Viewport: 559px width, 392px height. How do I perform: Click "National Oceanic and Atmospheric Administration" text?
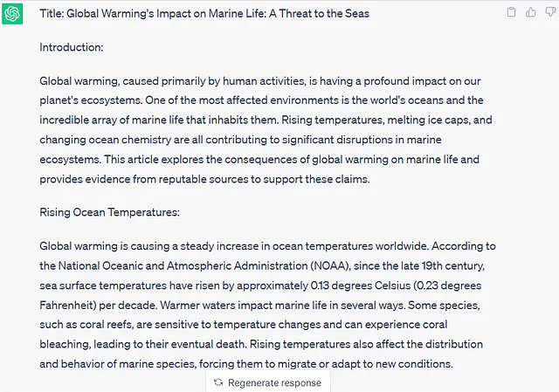pyautogui.click(x=183, y=266)
